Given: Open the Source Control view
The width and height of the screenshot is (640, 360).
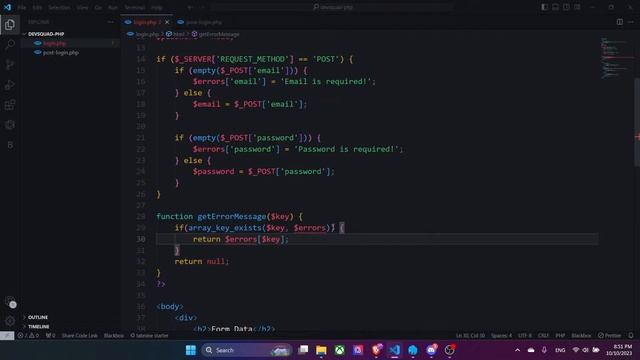Looking at the screenshot, I should click(x=10, y=64).
